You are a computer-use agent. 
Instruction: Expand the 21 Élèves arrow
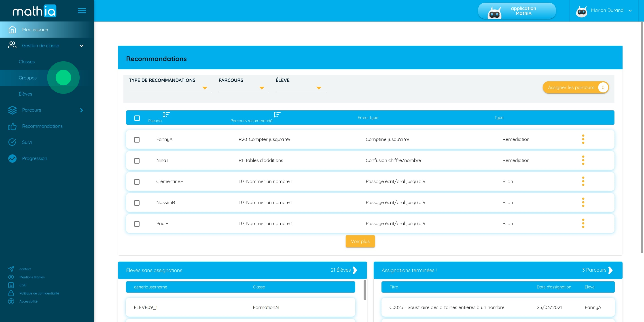click(355, 270)
